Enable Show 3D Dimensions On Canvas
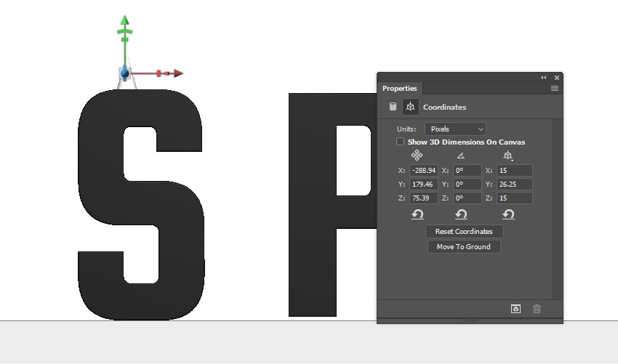The width and height of the screenshot is (618, 364). tap(400, 142)
